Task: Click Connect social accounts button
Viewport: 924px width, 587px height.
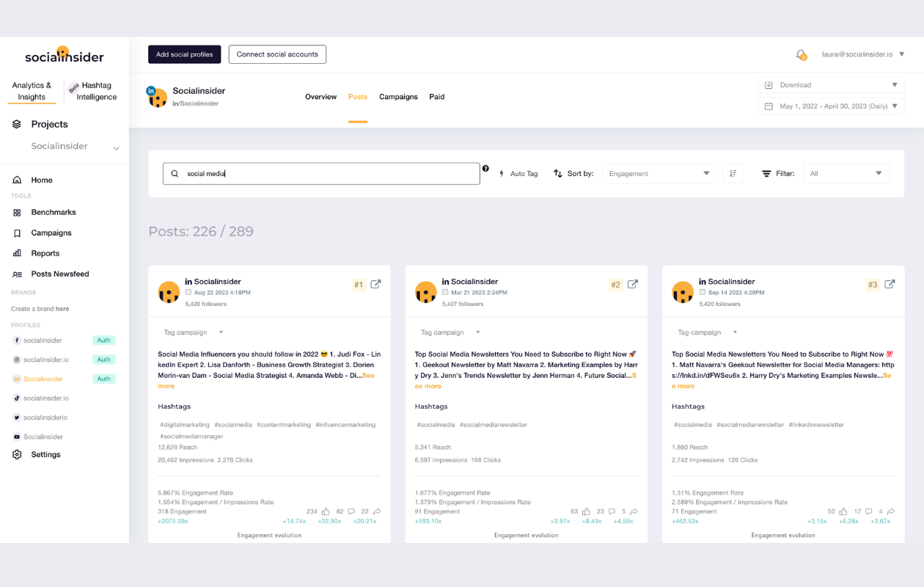Action: tap(277, 54)
